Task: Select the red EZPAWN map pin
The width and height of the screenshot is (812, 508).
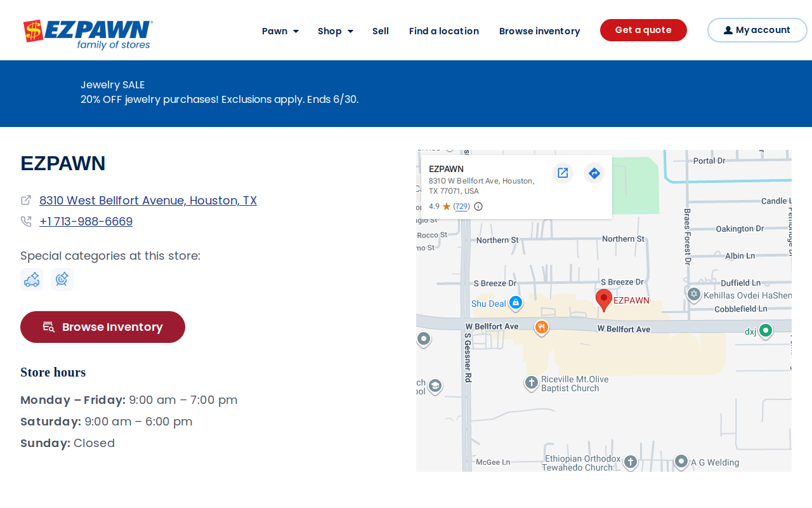Action: [x=604, y=300]
